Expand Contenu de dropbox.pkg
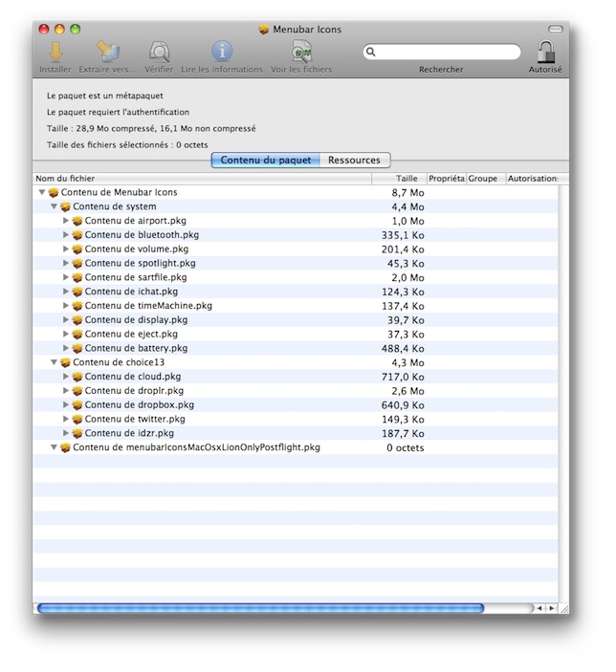The height and width of the screenshot is (672, 616). click(66, 404)
